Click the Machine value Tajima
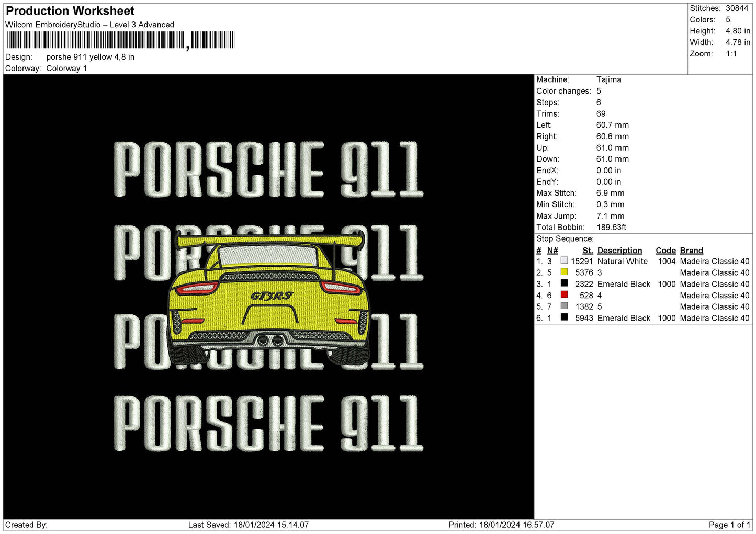This screenshot has height=534, width=756. point(609,79)
